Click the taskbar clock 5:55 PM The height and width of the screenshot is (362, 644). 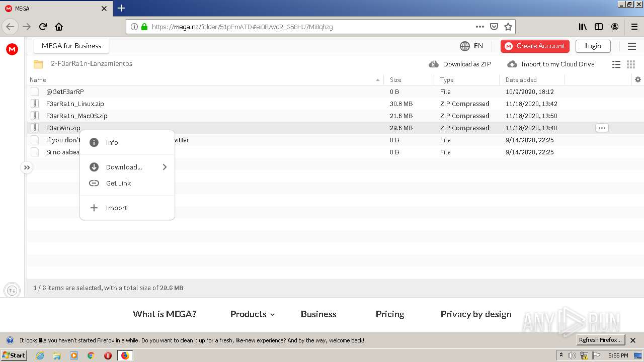coord(618,355)
